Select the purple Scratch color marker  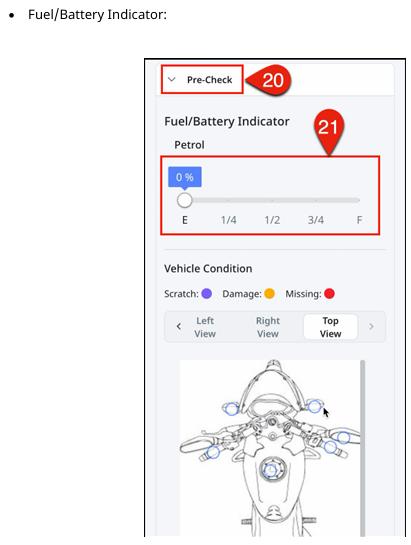(207, 294)
